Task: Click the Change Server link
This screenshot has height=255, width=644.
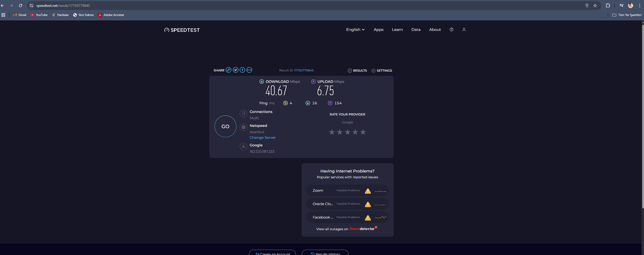Action: (263, 138)
